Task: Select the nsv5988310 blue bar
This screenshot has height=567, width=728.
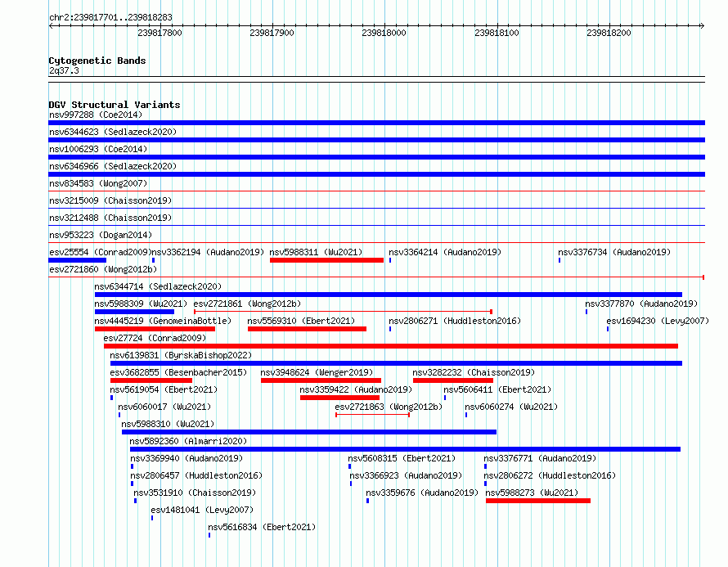Action: [x=309, y=432]
